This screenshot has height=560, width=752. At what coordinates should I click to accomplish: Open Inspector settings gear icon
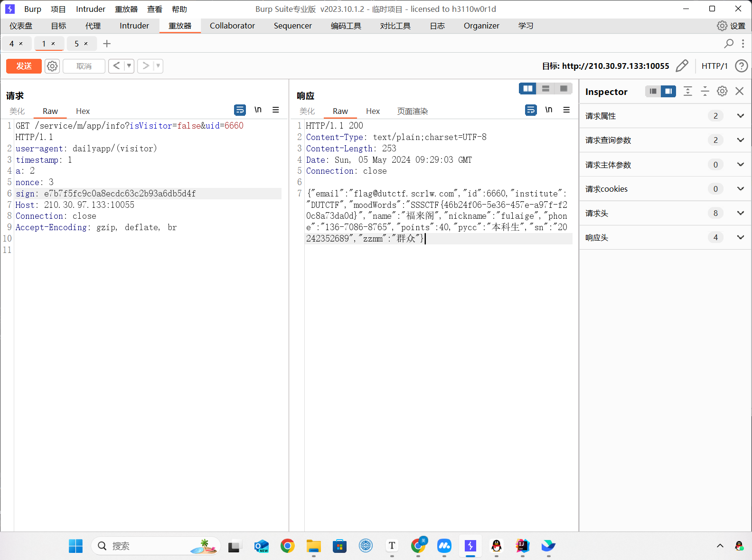(x=722, y=92)
